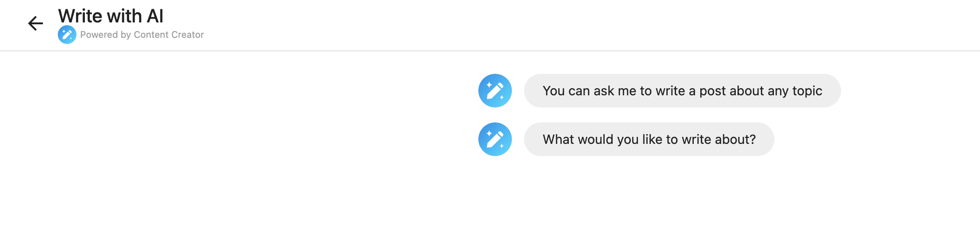Tap the sparkle pencil icon next to "any topic" message
This screenshot has height=228, width=980.
495,91
